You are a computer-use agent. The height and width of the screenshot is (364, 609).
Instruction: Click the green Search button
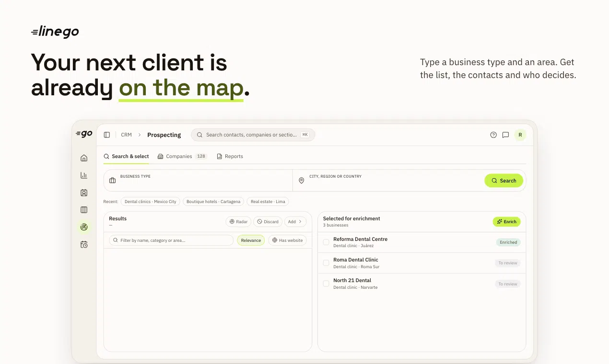click(504, 181)
